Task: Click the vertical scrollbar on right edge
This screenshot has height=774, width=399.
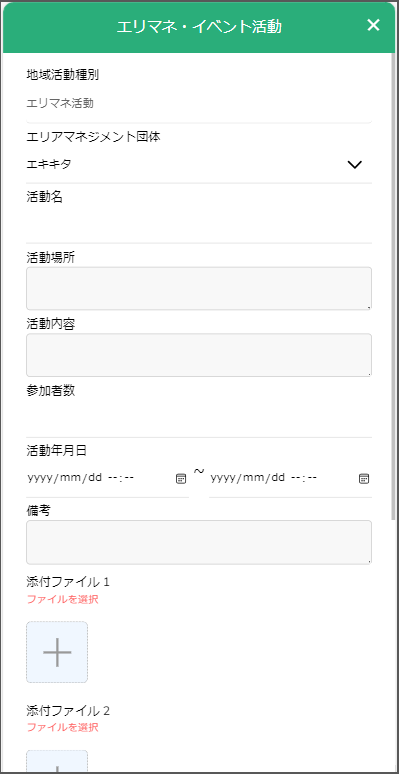Action: tap(394, 286)
